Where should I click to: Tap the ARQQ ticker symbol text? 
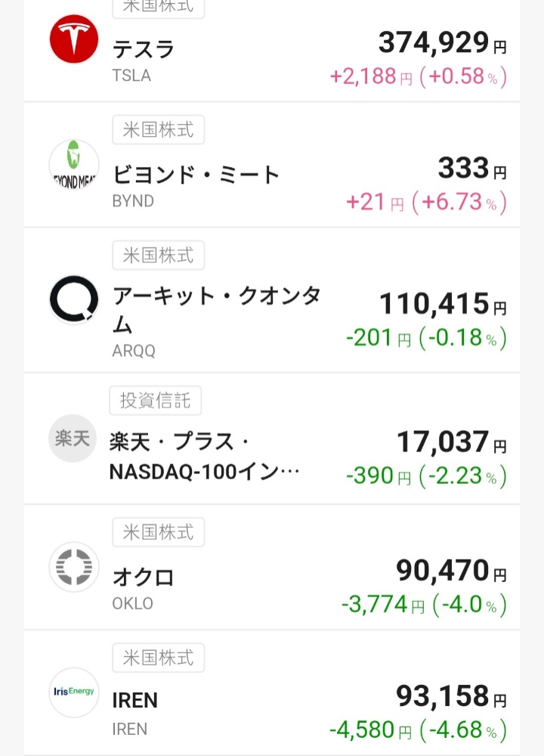click(x=134, y=351)
